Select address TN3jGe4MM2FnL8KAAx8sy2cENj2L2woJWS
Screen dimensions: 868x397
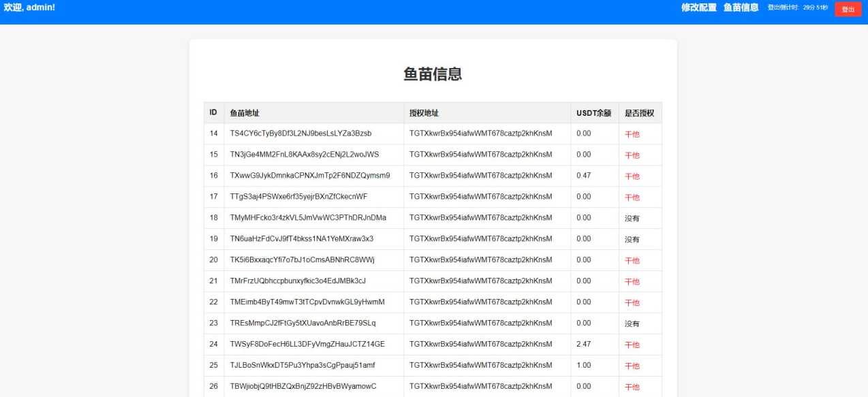(305, 155)
